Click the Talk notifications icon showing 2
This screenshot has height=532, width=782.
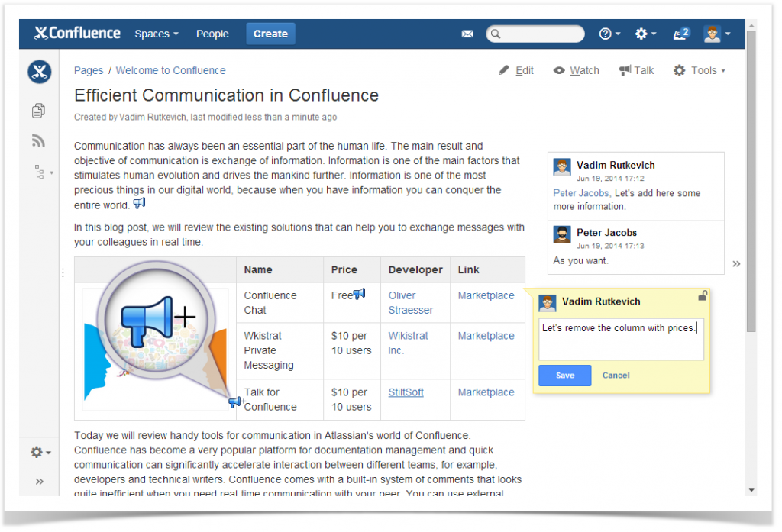click(x=679, y=34)
